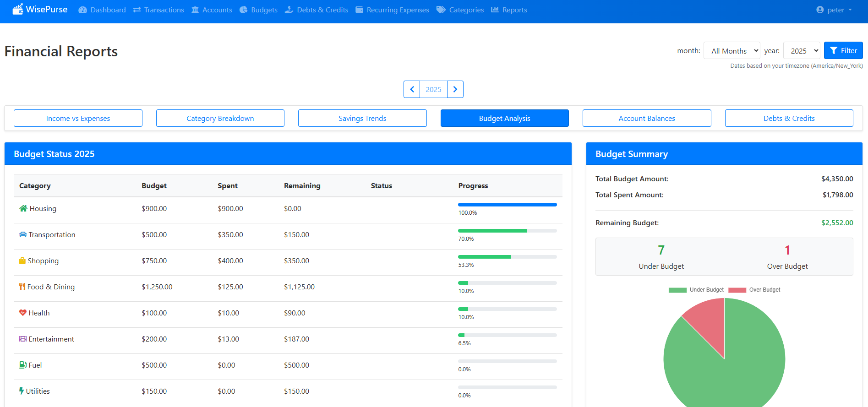Click Health remaining $90.00 cell
Viewport: 868px width, 407px height.
click(x=295, y=313)
